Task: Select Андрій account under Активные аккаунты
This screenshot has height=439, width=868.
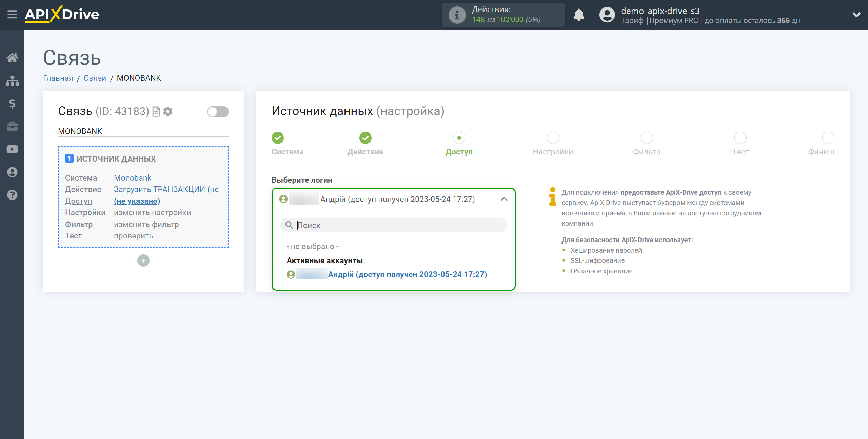Action: tap(387, 274)
